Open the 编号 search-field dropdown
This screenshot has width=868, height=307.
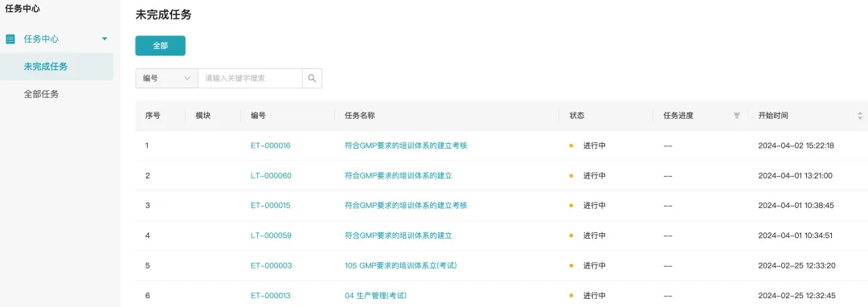click(166, 79)
